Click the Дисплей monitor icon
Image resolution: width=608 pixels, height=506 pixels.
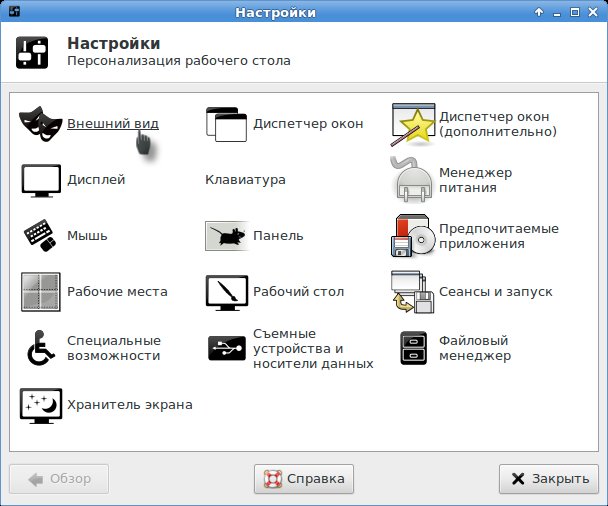pos(41,181)
